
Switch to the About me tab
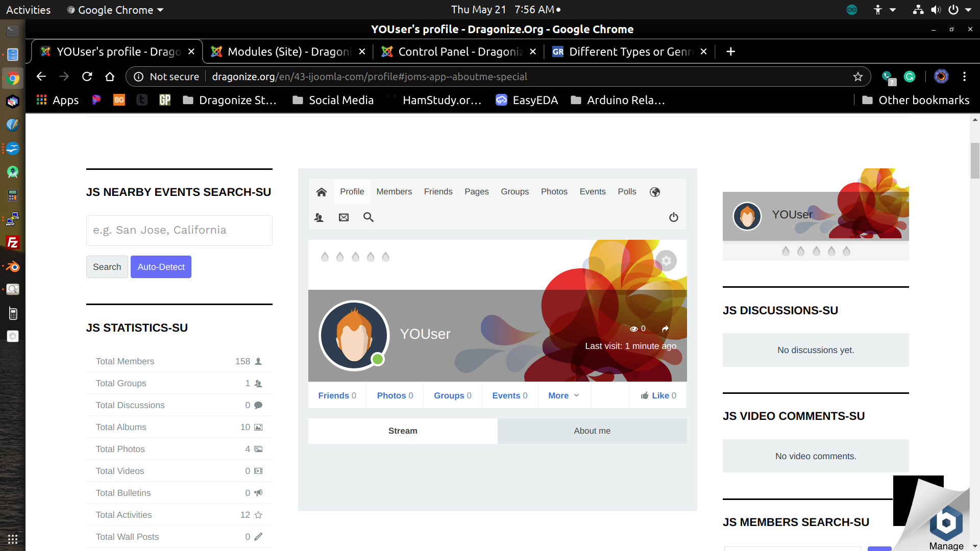pos(592,431)
